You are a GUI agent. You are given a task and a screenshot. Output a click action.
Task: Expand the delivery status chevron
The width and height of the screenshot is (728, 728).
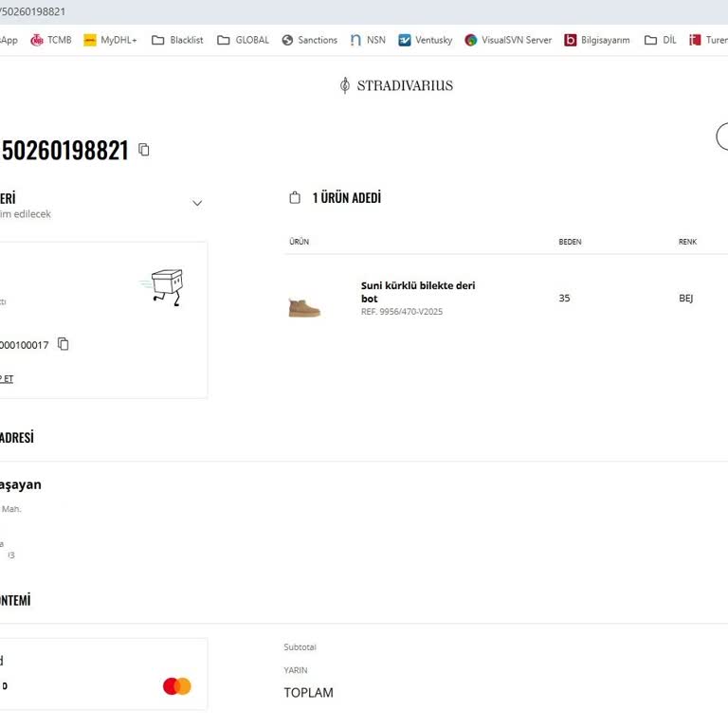click(197, 203)
